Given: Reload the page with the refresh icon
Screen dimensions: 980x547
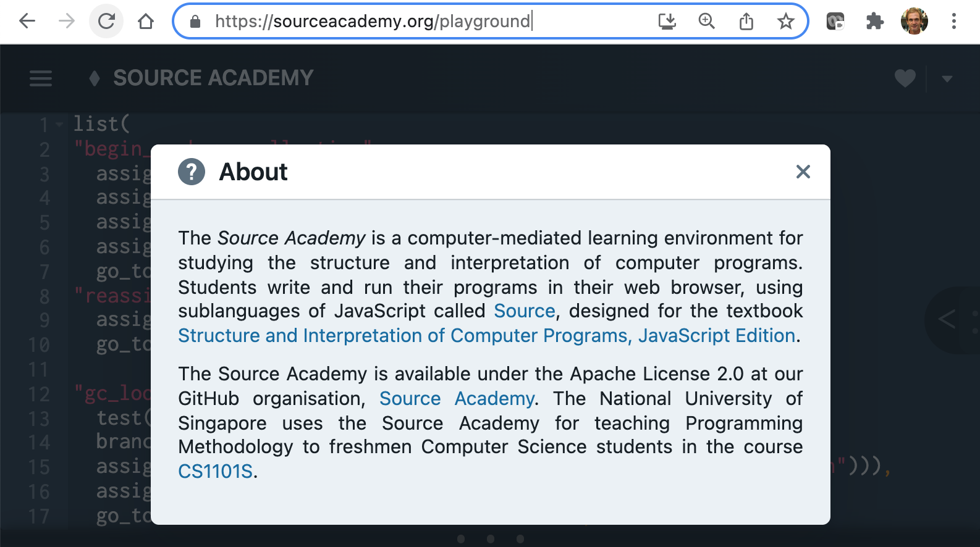Looking at the screenshot, I should pos(106,22).
